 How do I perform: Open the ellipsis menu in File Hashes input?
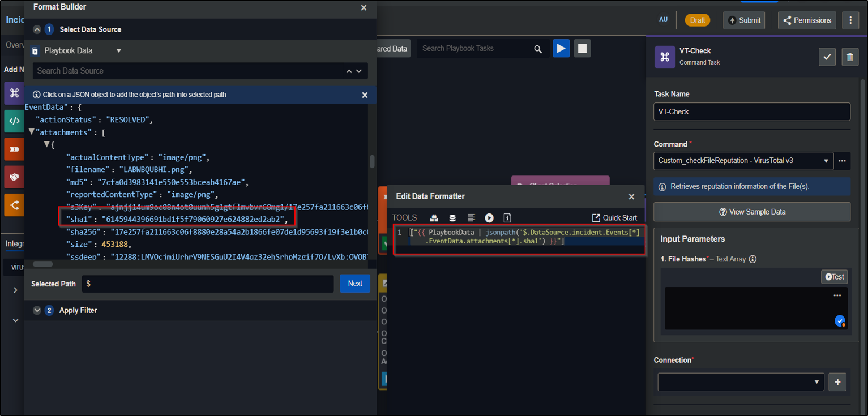837,295
